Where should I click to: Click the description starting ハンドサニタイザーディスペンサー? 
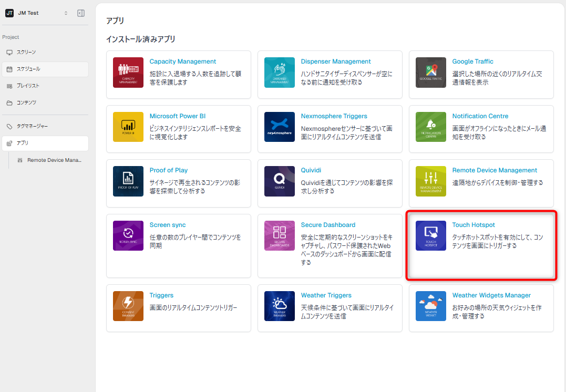click(x=346, y=78)
